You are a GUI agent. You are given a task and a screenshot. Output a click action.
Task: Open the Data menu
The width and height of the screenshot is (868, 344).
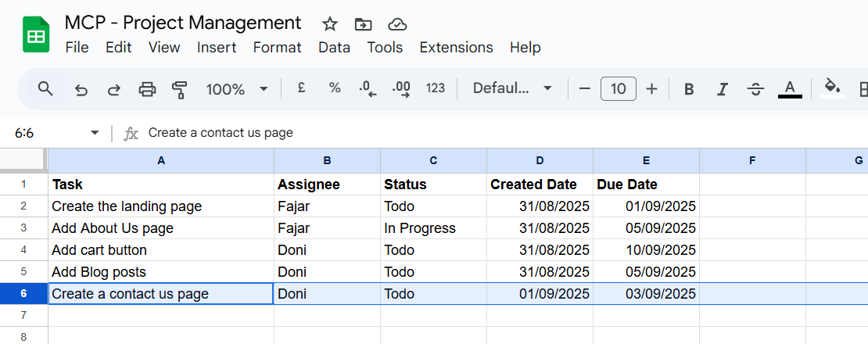coord(334,48)
